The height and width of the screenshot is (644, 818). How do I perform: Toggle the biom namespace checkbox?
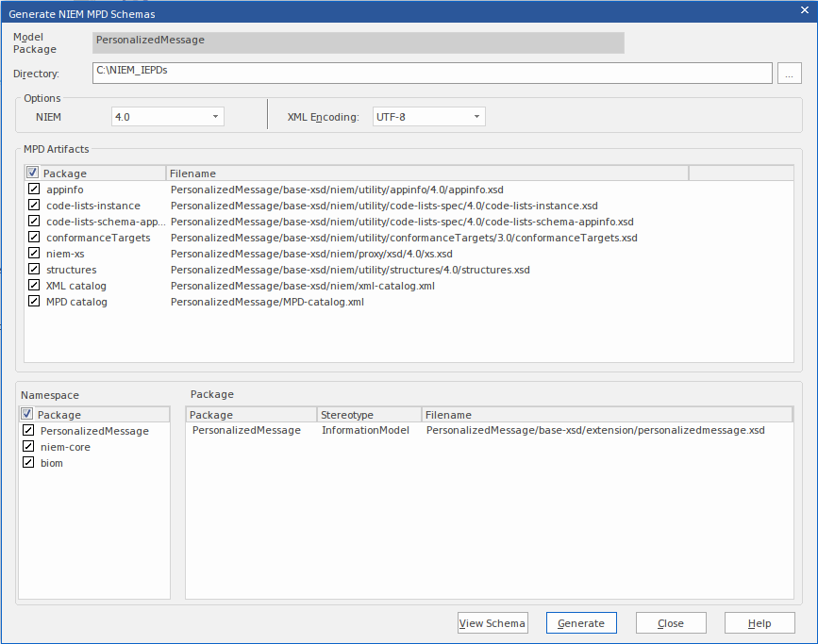[28, 463]
